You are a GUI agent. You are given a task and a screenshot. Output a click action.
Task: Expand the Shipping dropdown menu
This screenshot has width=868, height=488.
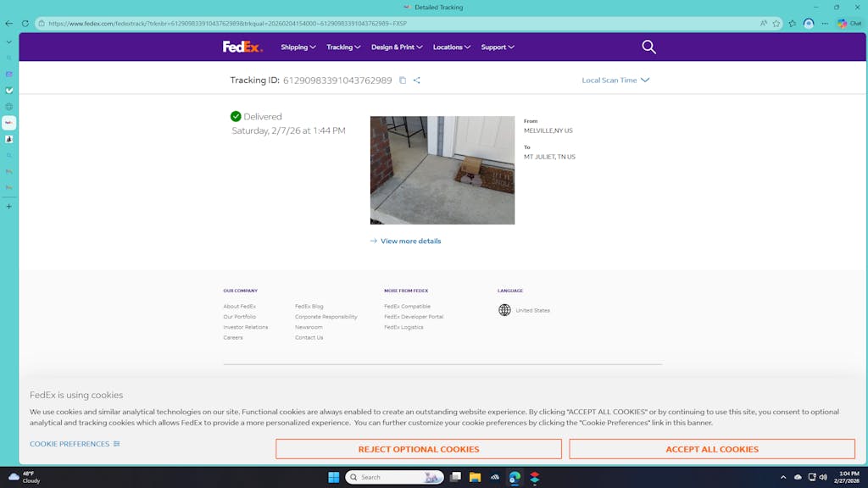298,47
